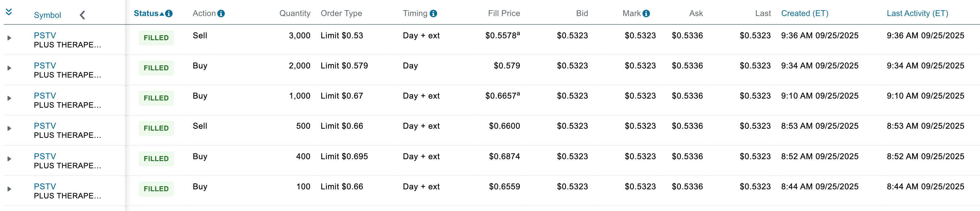Collapse Symbol column with left chevron
This screenshot has height=211, width=980.
(x=82, y=15)
